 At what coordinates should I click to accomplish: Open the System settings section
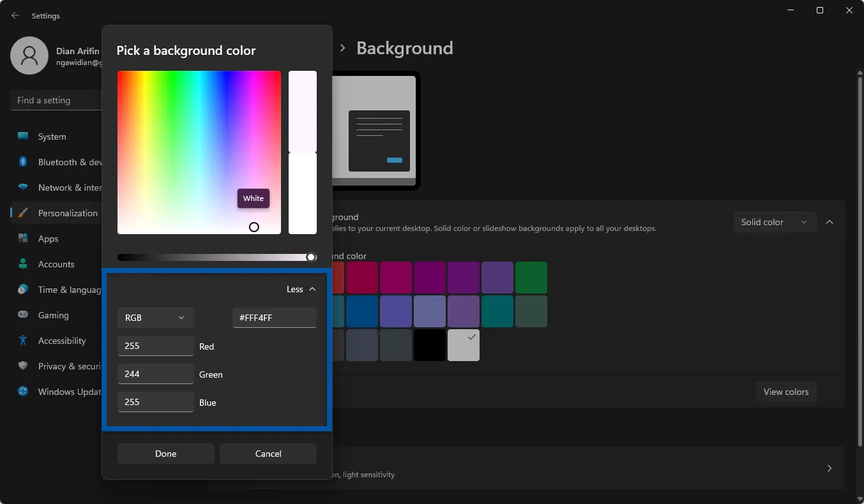pyautogui.click(x=51, y=137)
